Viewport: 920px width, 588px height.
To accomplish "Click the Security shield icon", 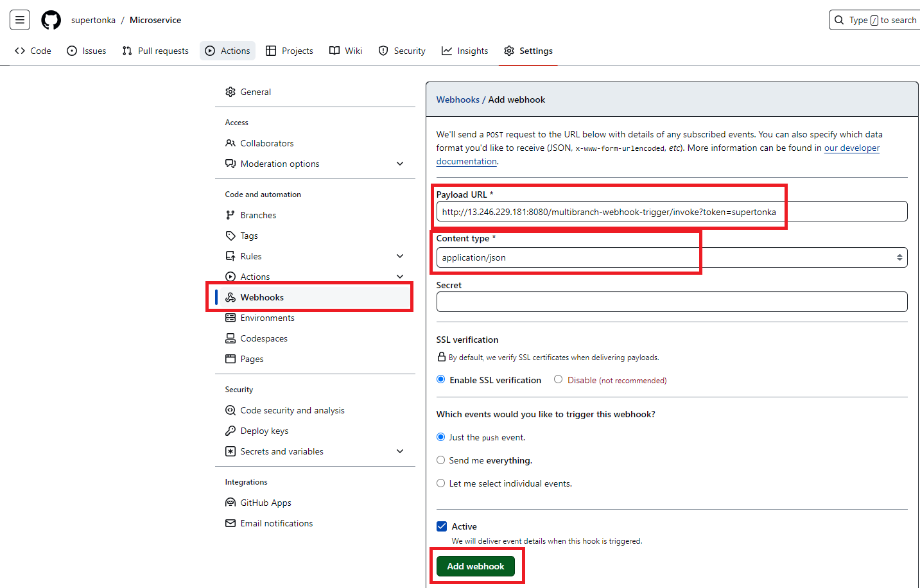I will pos(383,51).
